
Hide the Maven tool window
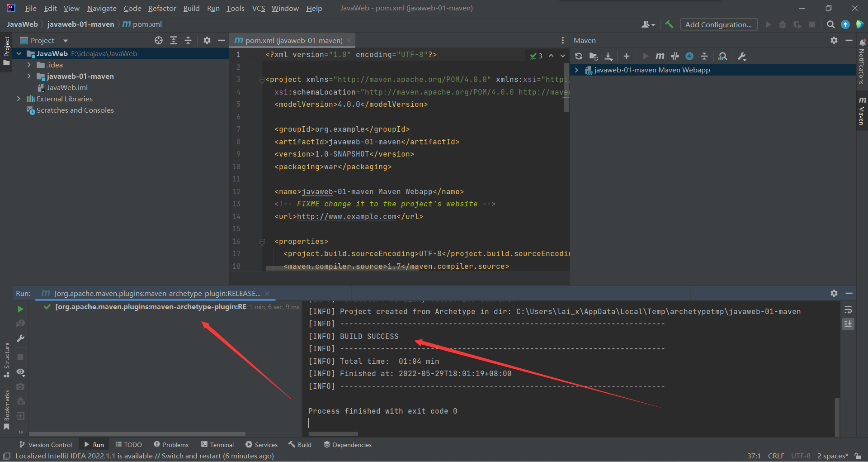click(849, 40)
